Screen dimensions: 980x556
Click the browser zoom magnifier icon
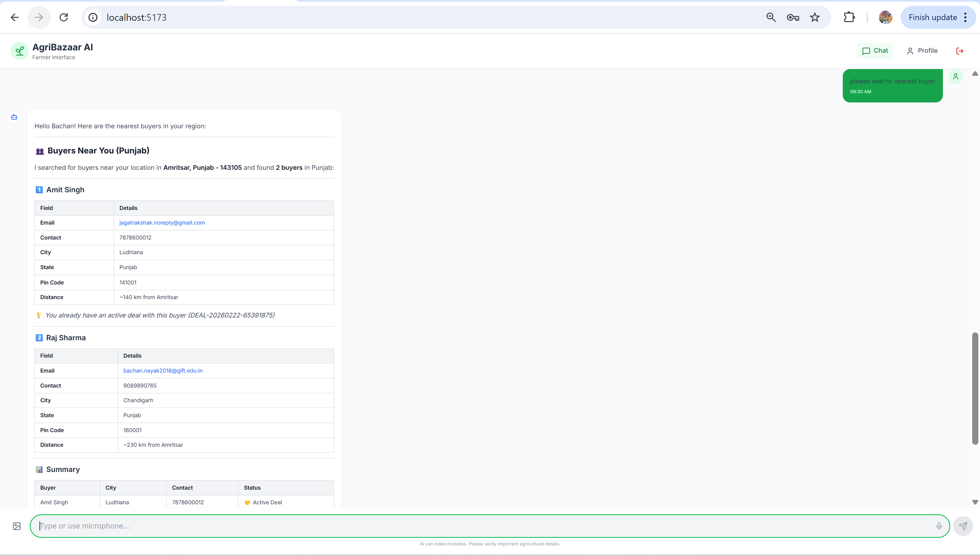coord(771,17)
